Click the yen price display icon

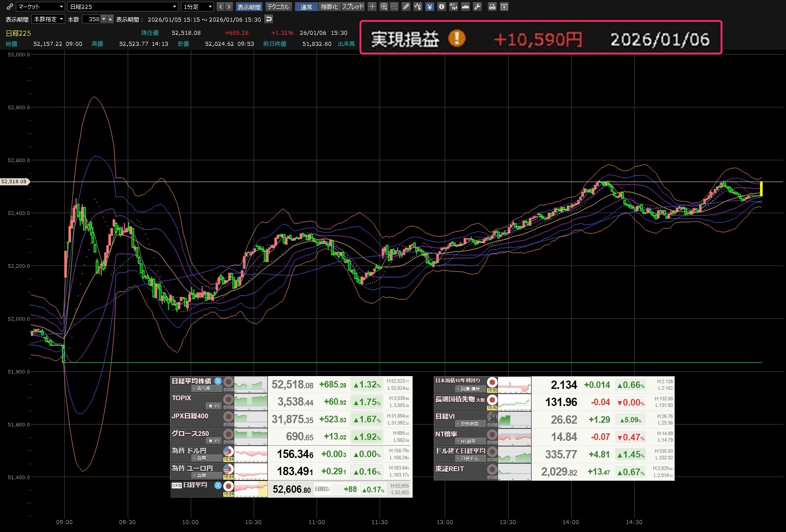tap(430, 7)
